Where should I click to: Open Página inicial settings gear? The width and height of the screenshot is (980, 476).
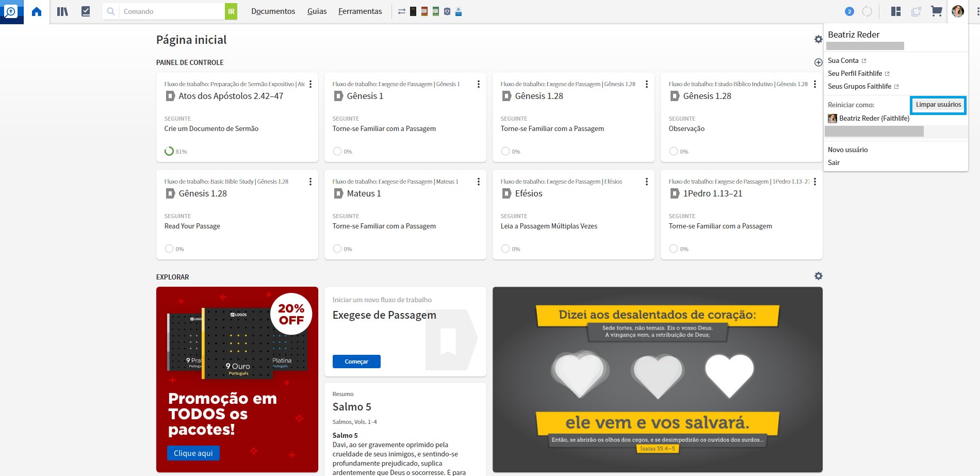point(818,39)
